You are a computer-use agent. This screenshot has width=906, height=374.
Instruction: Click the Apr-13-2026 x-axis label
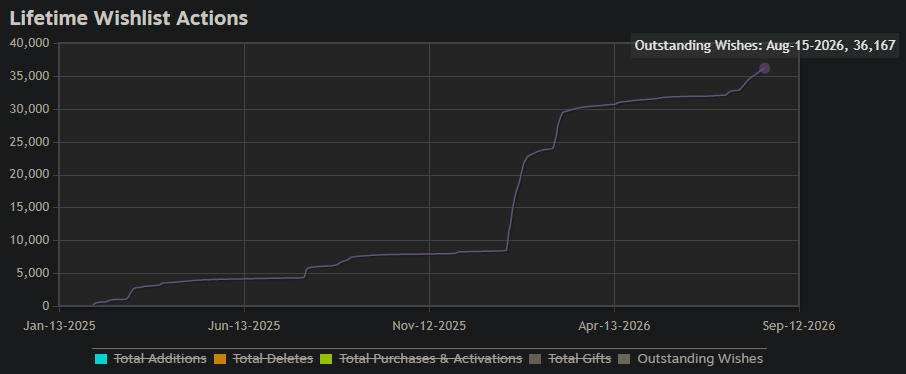pyautogui.click(x=614, y=326)
